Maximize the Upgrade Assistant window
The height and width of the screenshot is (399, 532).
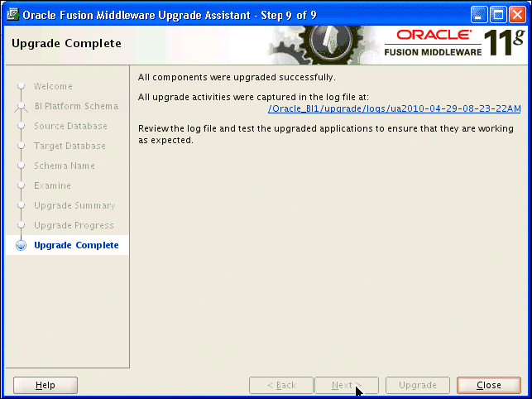tap(498, 15)
